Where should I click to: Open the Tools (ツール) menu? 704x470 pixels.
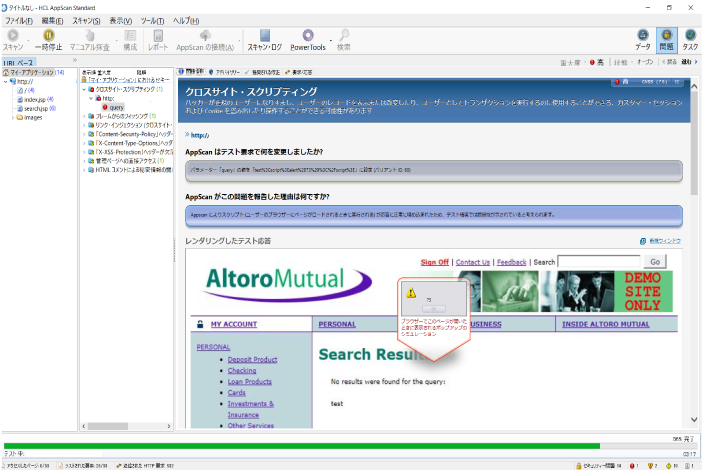pos(152,21)
